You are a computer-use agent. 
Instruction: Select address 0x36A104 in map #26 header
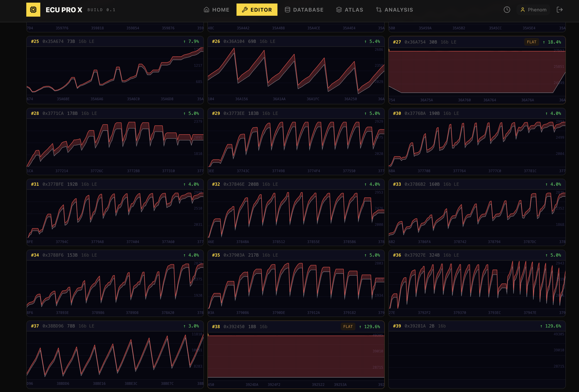234,41
